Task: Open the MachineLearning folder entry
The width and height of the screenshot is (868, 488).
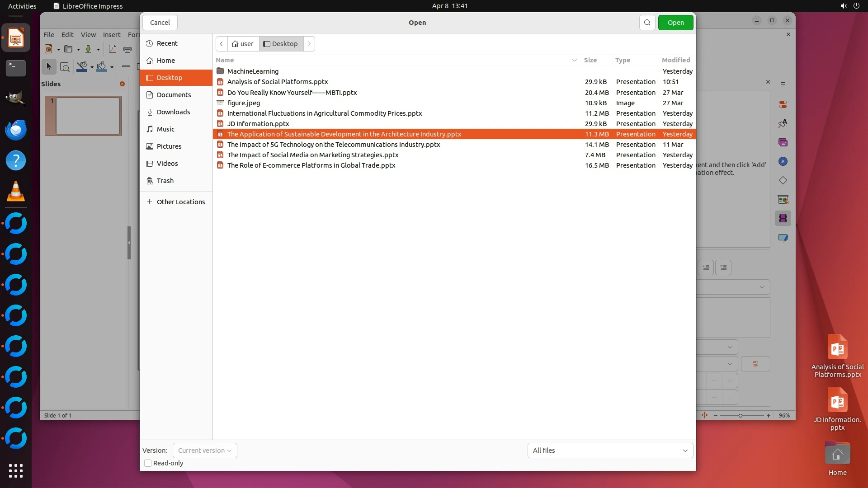Action: (253, 71)
